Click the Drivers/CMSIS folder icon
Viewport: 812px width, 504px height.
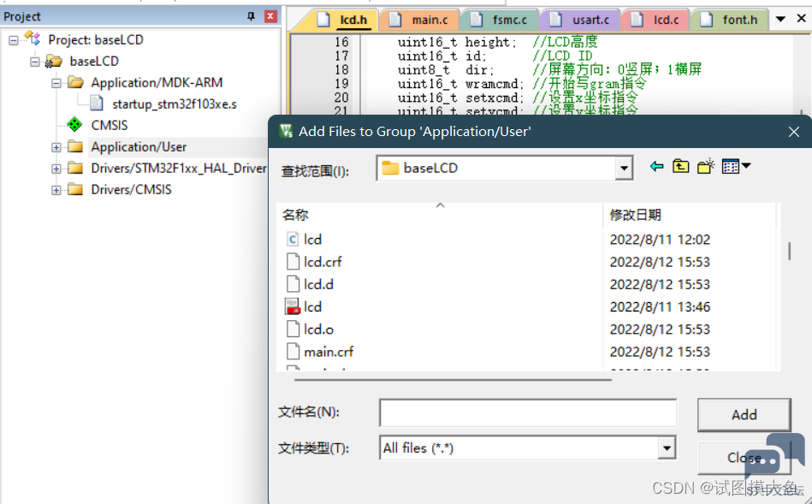click(75, 190)
